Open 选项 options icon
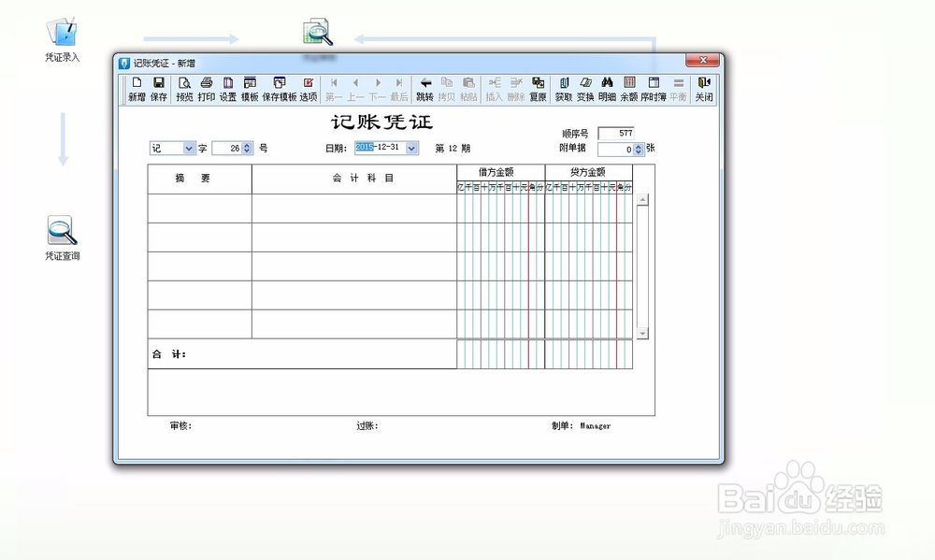935x560 pixels. (x=309, y=89)
